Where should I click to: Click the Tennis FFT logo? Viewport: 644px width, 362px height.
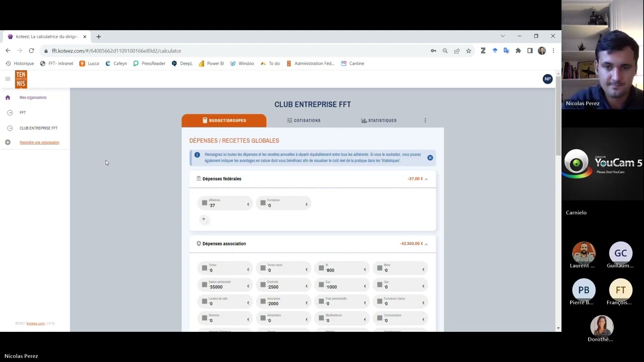click(x=21, y=79)
